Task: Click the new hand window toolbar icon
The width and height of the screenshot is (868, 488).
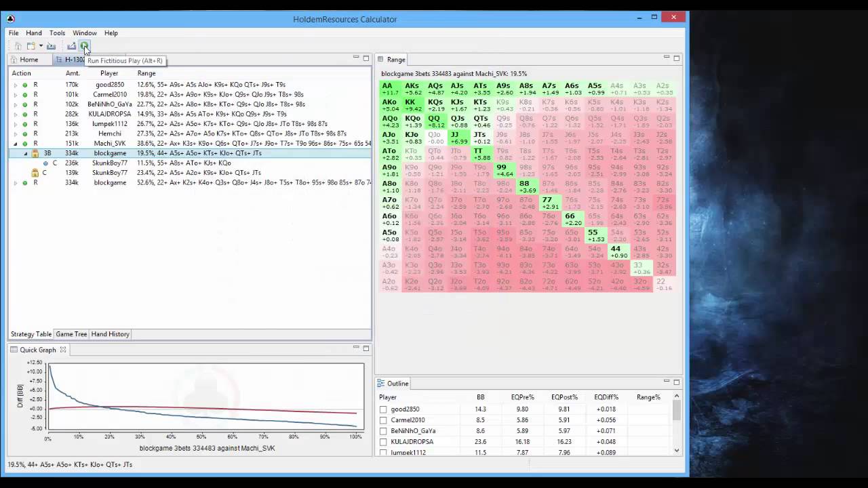Action: (x=31, y=46)
